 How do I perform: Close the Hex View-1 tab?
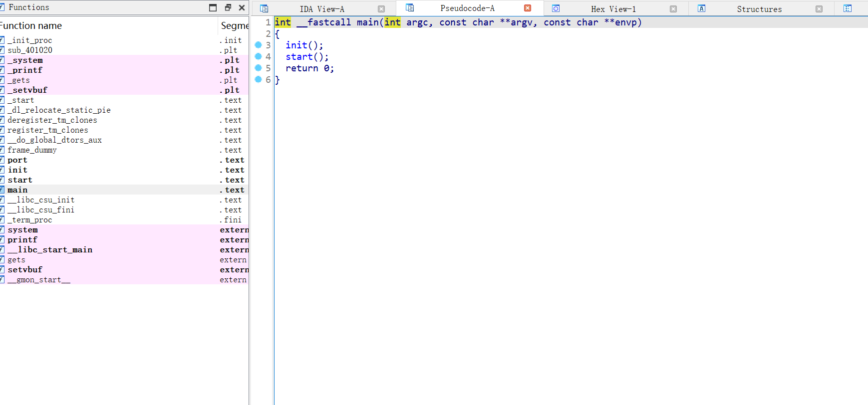pos(673,9)
